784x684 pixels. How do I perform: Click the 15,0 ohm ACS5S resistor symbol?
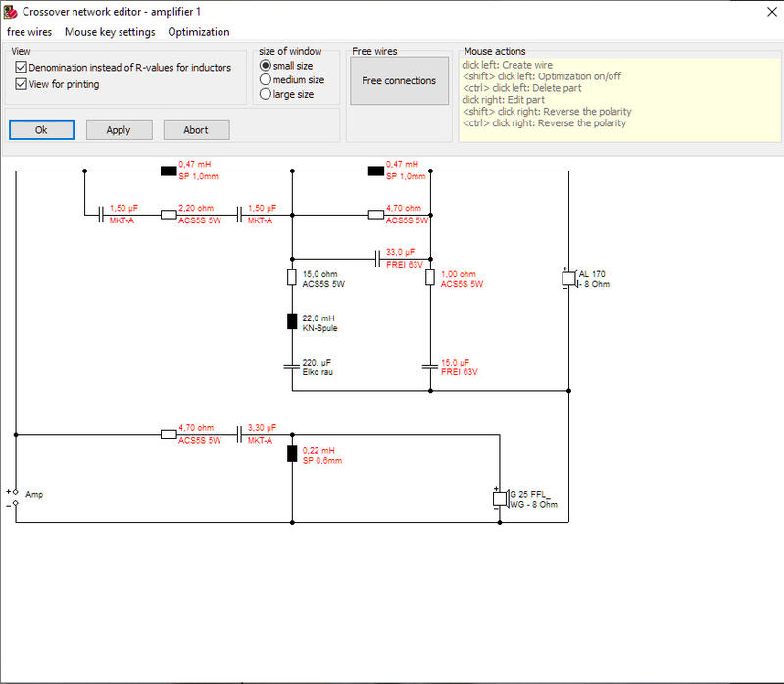tap(292, 277)
